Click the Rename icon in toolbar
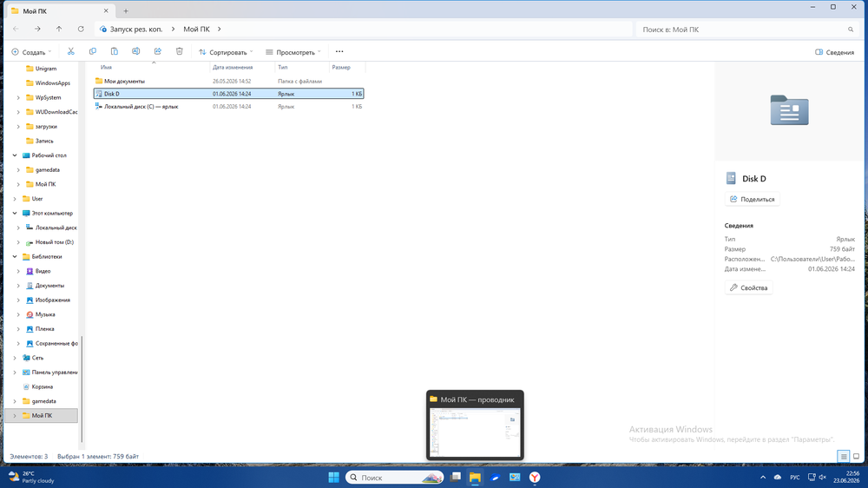Viewport: 868px width, 488px height. pyautogui.click(x=135, y=51)
